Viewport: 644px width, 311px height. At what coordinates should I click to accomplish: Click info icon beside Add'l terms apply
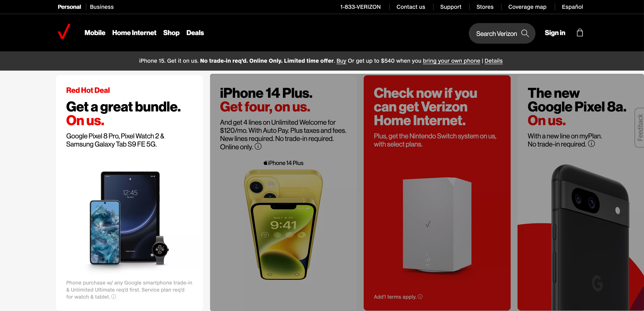pyautogui.click(x=420, y=297)
